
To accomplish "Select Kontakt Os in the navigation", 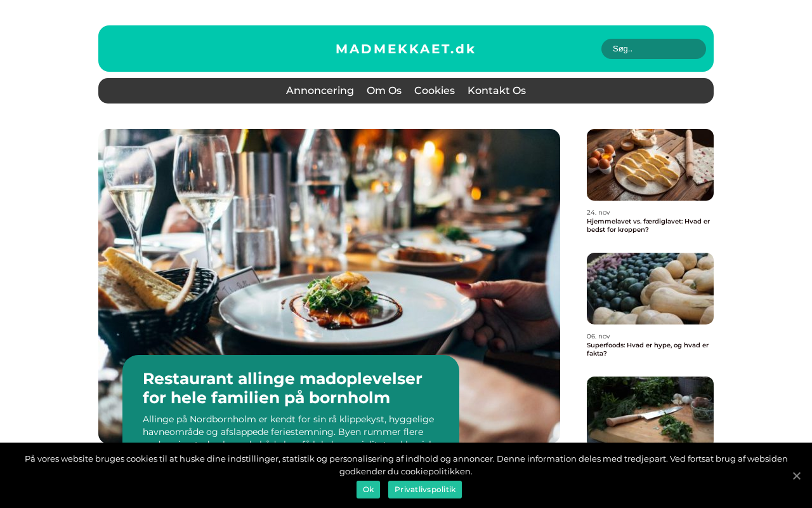I will tap(497, 91).
